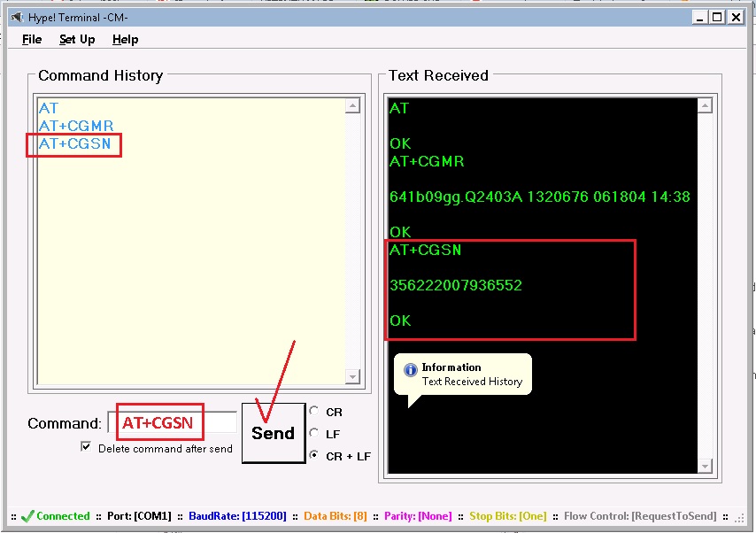Enable the Delete command after send checkbox
Image resolution: width=756 pixels, height=533 pixels.
[x=86, y=446]
